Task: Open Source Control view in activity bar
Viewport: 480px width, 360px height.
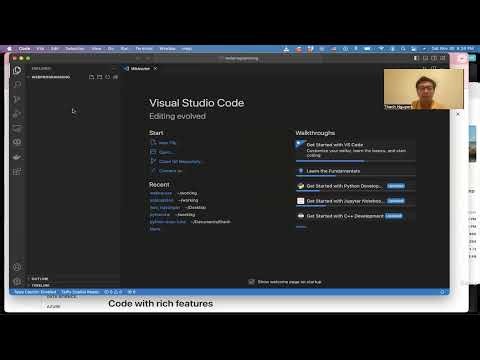Action: (17, 99)
